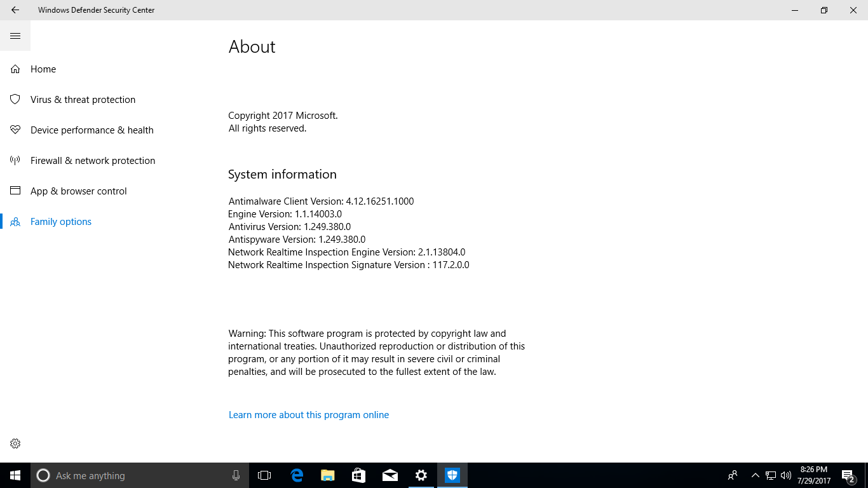Image resolution: width=868 pixels, height=488 pixels.
Task: Click Antivirus Version: 1.249.380.0 line
Action: [290, 227]
